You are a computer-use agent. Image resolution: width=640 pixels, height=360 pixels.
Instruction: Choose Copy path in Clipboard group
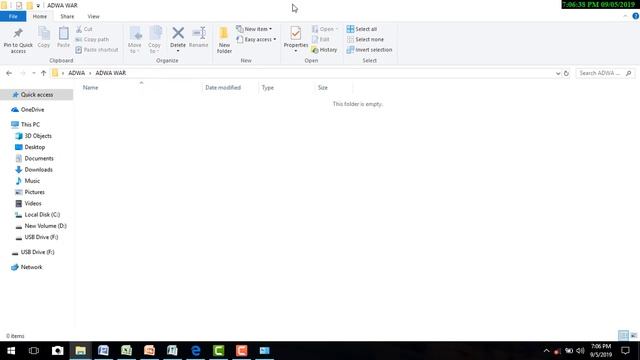tap(92, 39)
